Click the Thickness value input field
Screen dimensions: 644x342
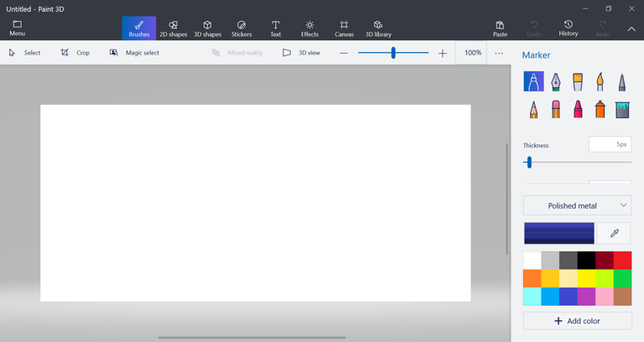(610, 144)
